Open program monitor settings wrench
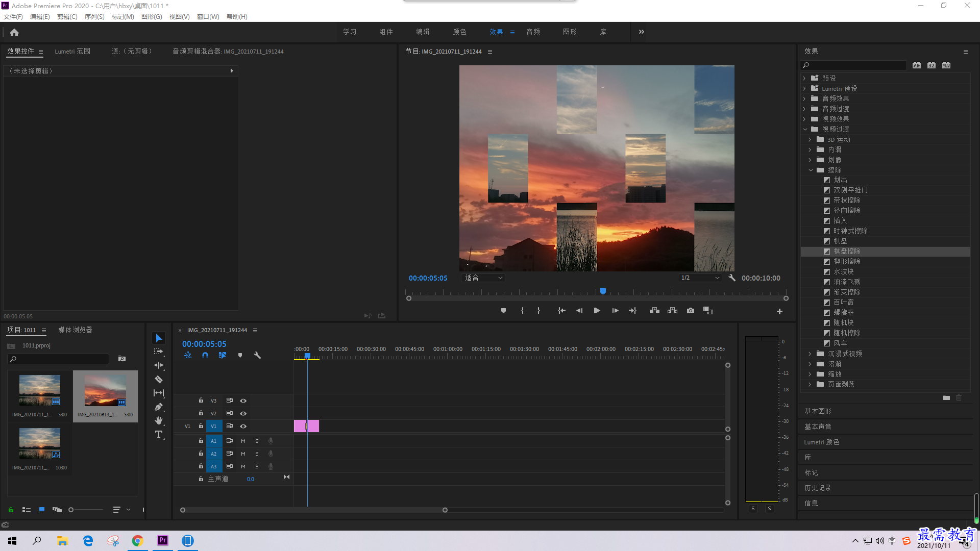980x551 pixels. [x=732, y=278]
